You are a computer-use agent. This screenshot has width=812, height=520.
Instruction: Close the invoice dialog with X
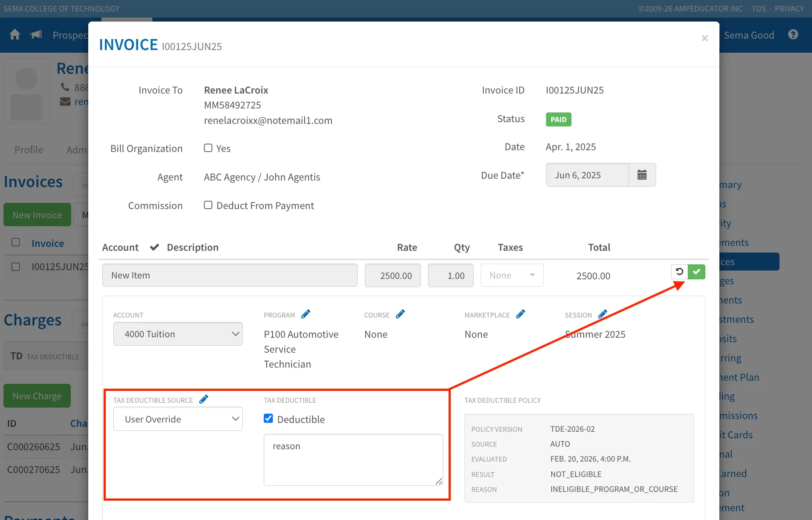pos(705,38)
